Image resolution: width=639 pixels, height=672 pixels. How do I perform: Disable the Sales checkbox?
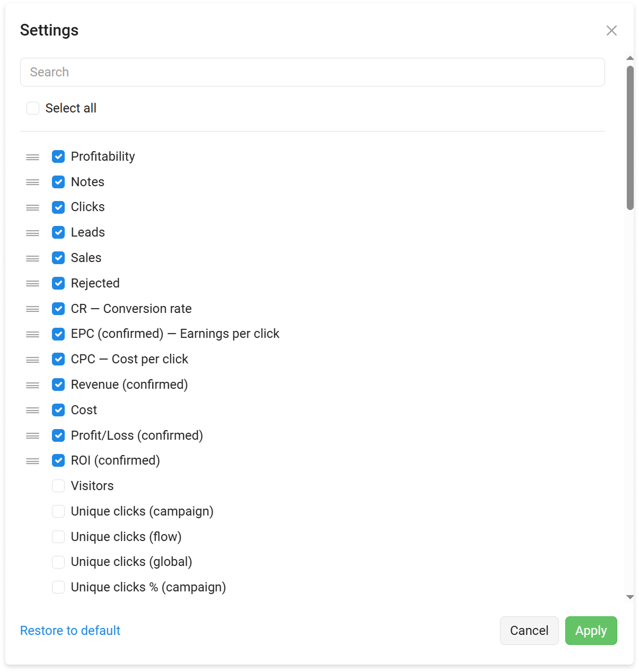coord(58,258)
